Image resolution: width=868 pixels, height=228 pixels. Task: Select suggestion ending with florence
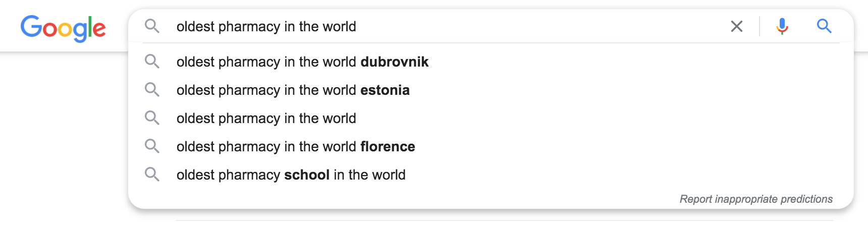295,146
